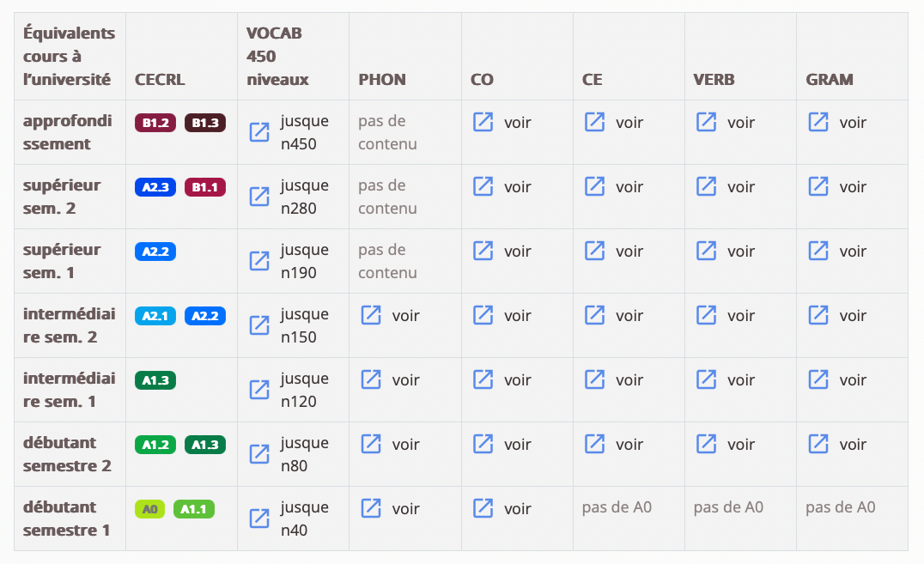Click CO link icon in approfondissement row
The width and height of the screenshot is (924, 564).
(x=483, y=122)
